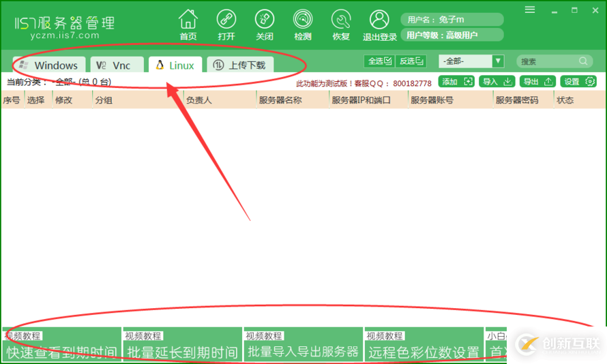Switch to the Vnc tab
The height and width of the screenshot is (364, 607).
pyautogui.click(x=117, y=65)
